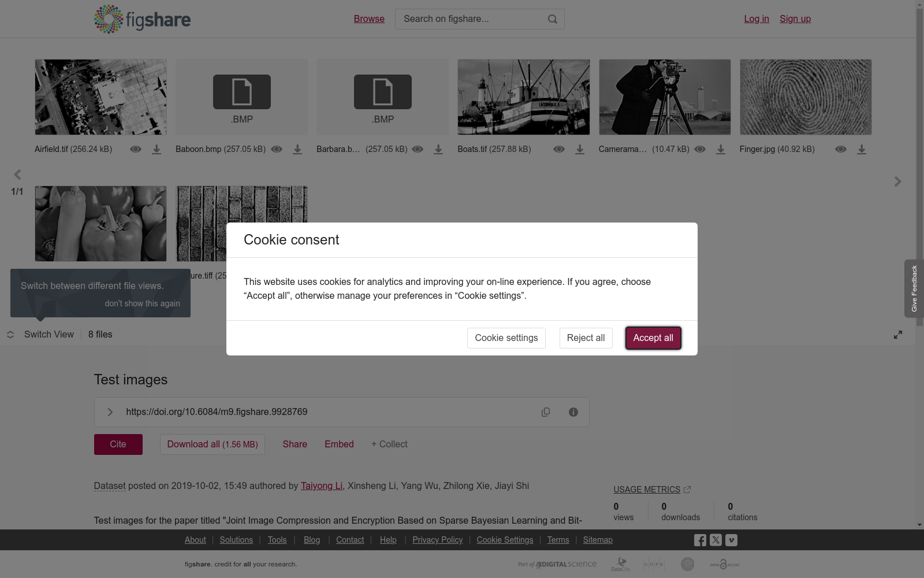Open the brick texture thumbnail
The image size is (924, 578).
coord(241,203)
